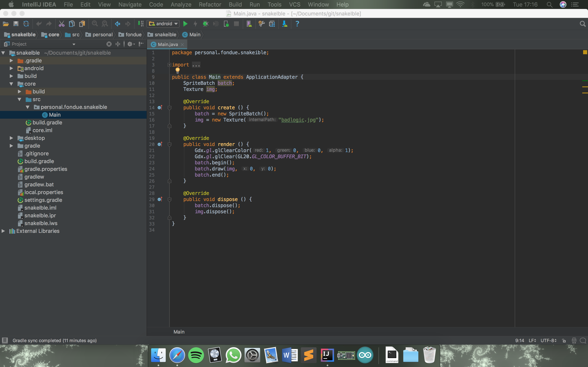
Task: Click the Save All icon
Action: (x=16, y=23)
